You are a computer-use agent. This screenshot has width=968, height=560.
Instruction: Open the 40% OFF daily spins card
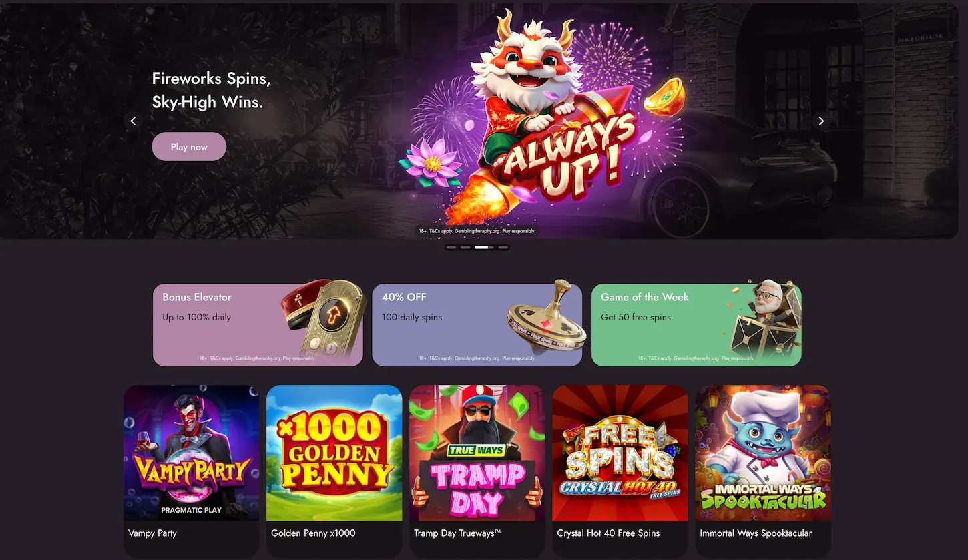point(477,325)
